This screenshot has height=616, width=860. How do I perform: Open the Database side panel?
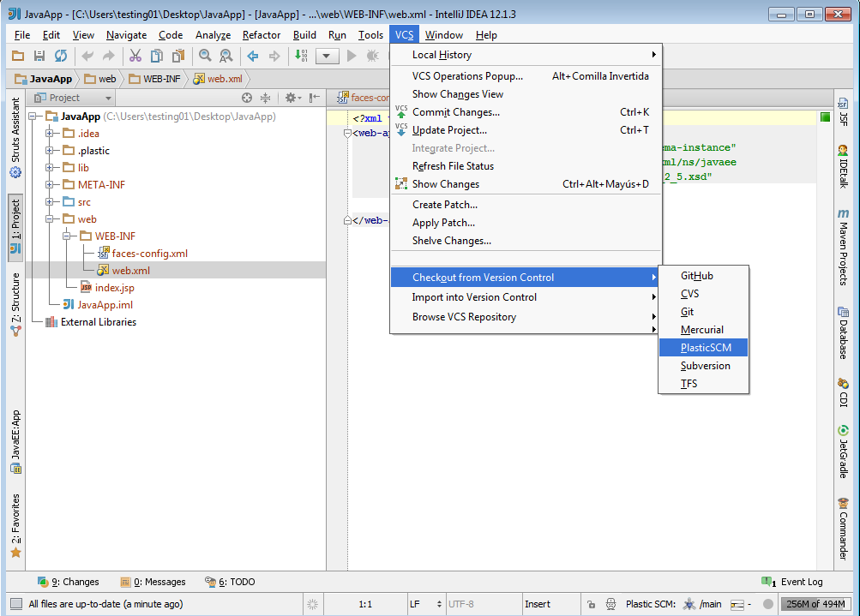[843, 332]
